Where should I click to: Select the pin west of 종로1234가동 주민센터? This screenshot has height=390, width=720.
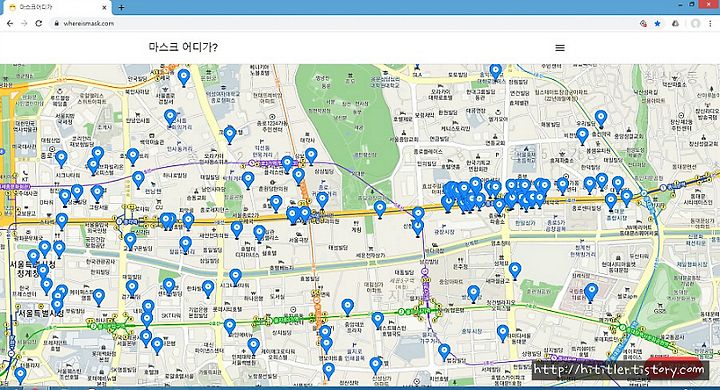tap(230, 134)
